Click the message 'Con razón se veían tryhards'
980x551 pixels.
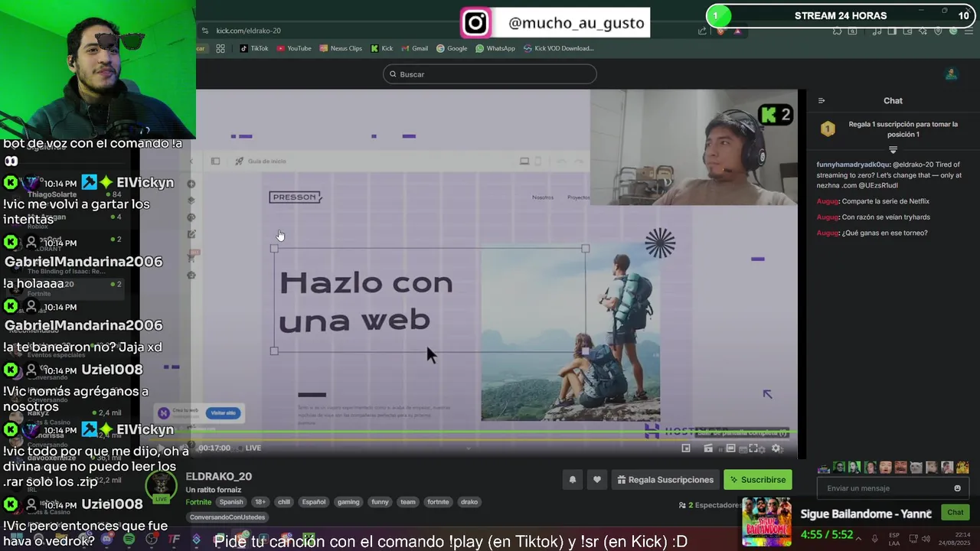(886, 217)
